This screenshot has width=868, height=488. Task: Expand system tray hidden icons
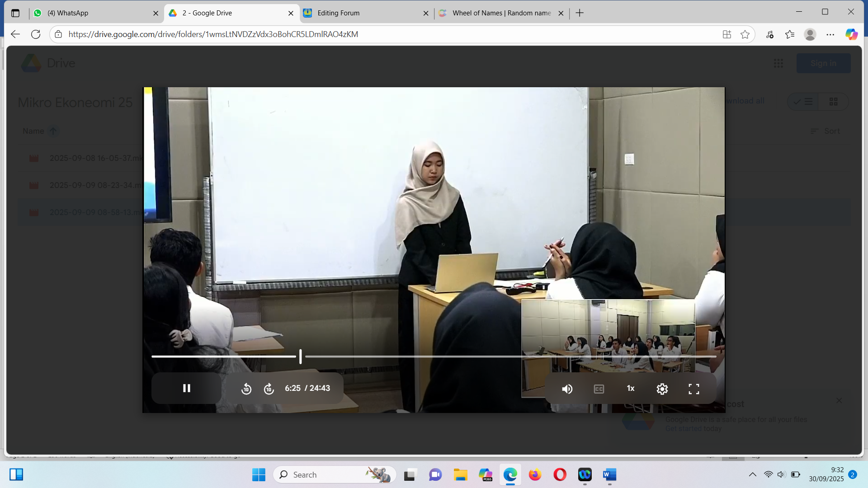pos(752,474)
